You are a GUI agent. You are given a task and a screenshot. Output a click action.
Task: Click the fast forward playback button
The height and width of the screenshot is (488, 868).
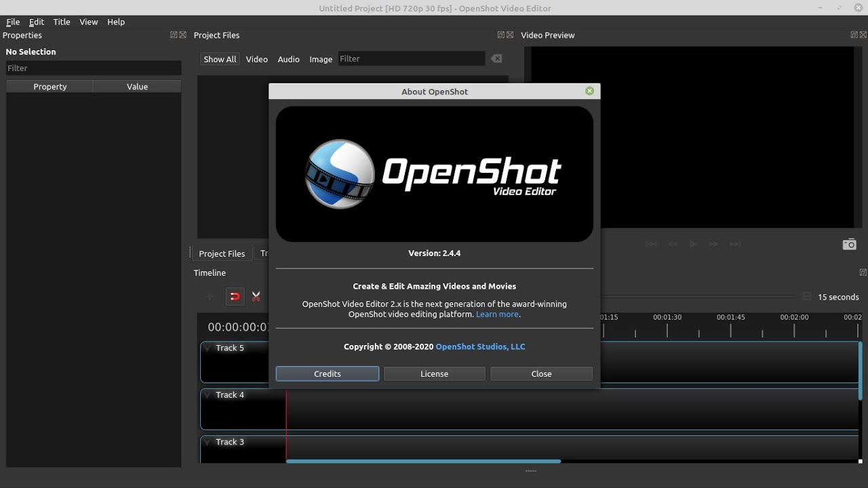[x=713, y=244]
